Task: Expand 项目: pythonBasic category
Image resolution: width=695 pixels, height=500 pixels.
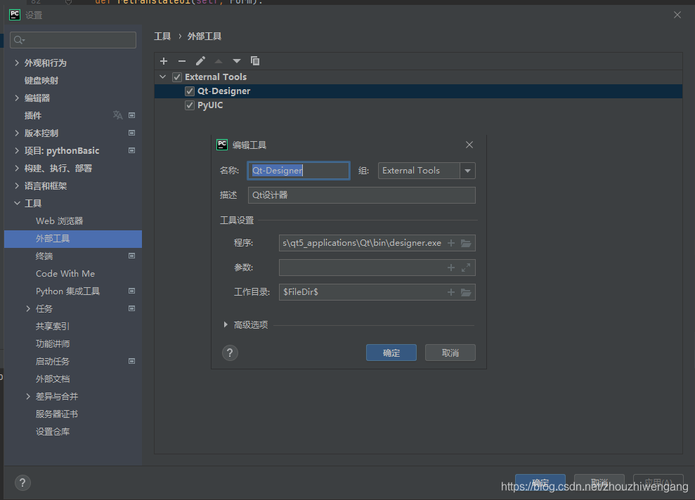Action: (17, 151)
